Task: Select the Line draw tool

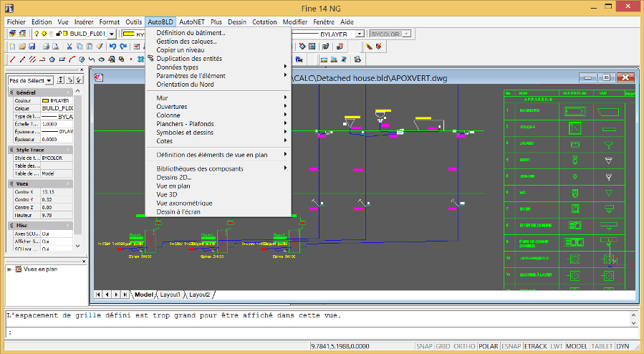Action: pos(12,59)
